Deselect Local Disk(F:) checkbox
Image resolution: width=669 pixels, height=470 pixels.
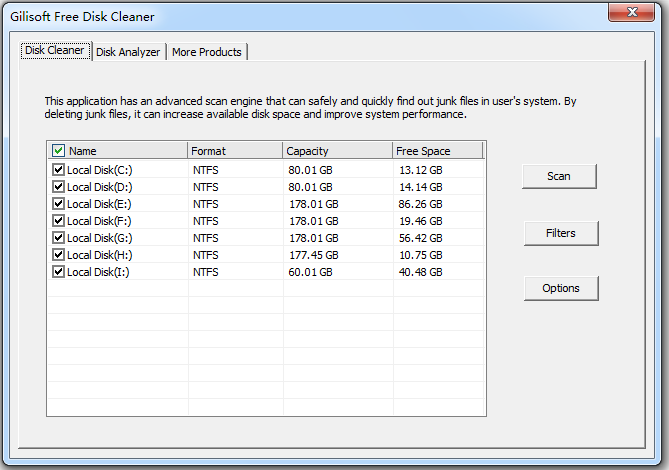click(58, 221)
